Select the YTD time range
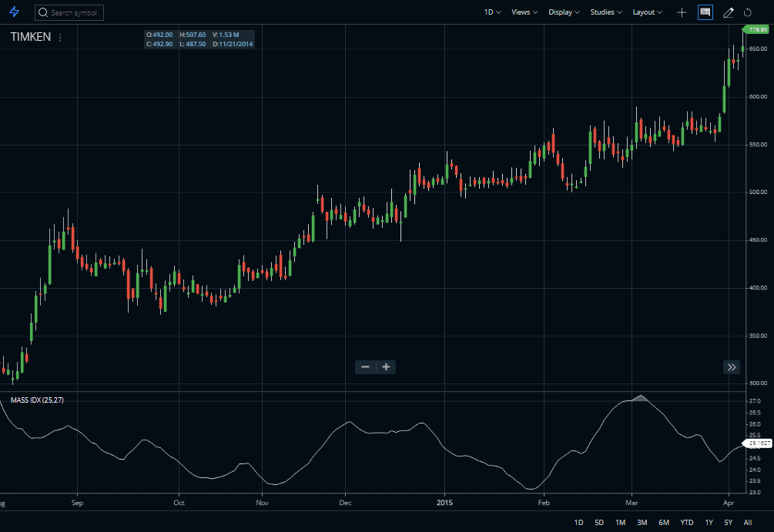Image resolution: width=774 pixels, height=532 pixels. click(687, 522)
